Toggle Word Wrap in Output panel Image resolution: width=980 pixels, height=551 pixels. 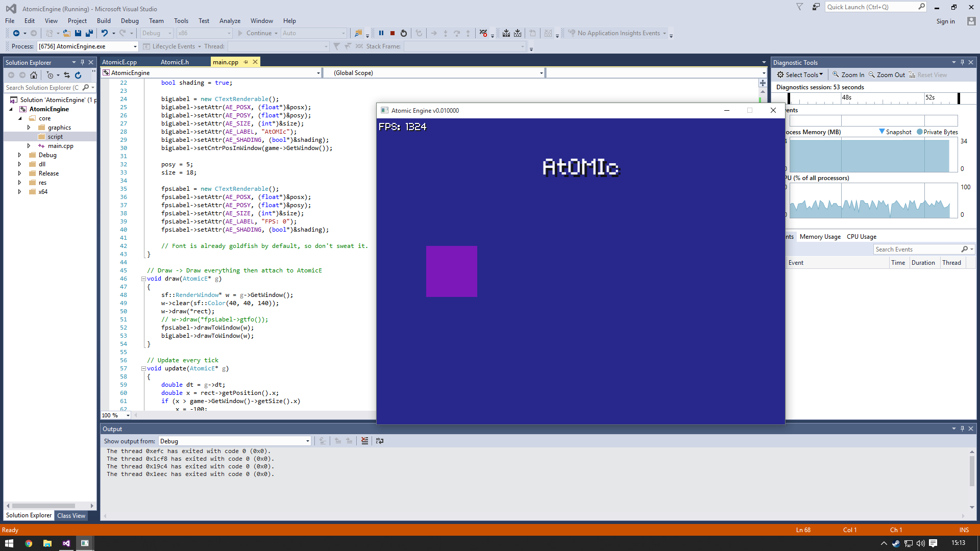click(x=380, y=441)
